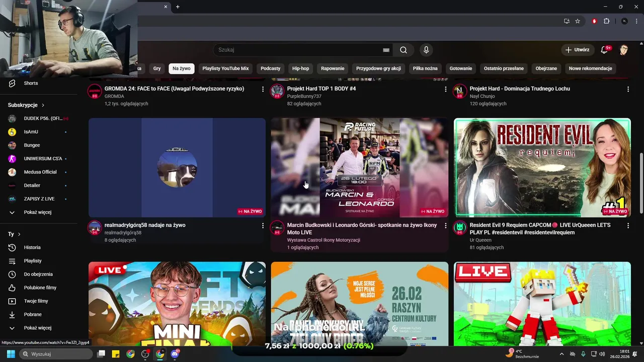This screenshot has width=644, height=362.
Task: Select the Playlisty YouTube Mix chip
Action: 225,68
